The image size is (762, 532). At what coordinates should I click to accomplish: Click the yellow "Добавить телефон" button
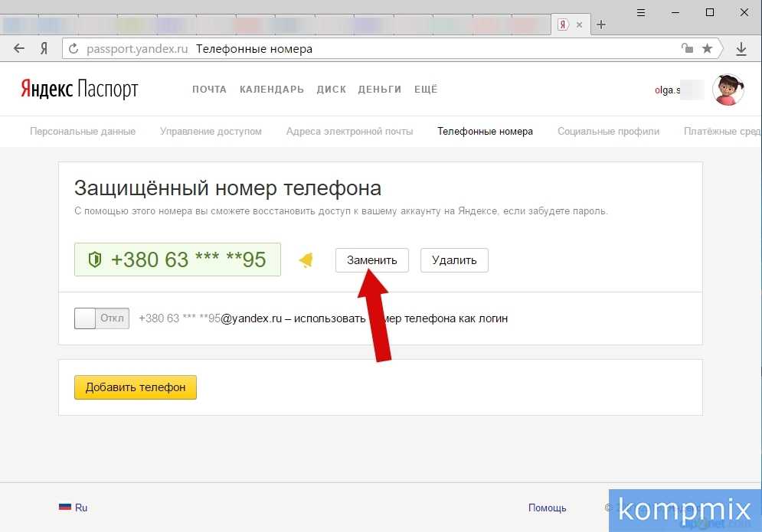point(136,387)
